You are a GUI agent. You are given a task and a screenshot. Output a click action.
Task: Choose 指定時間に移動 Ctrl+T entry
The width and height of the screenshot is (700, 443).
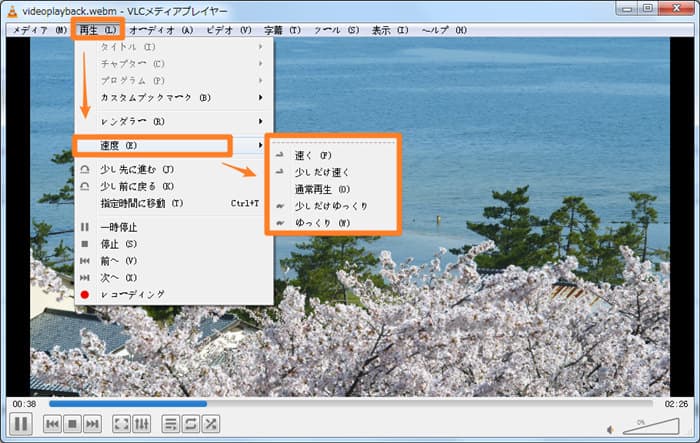click(174, 203)
